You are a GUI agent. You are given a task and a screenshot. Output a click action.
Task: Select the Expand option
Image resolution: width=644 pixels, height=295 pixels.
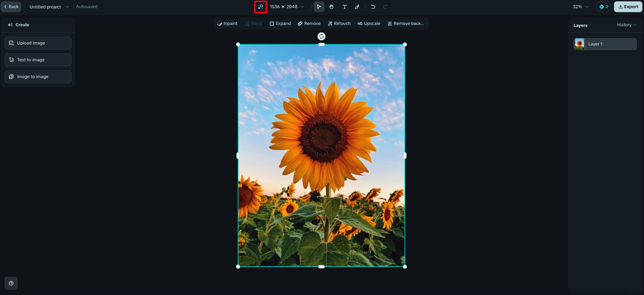[x=280, y=24]
